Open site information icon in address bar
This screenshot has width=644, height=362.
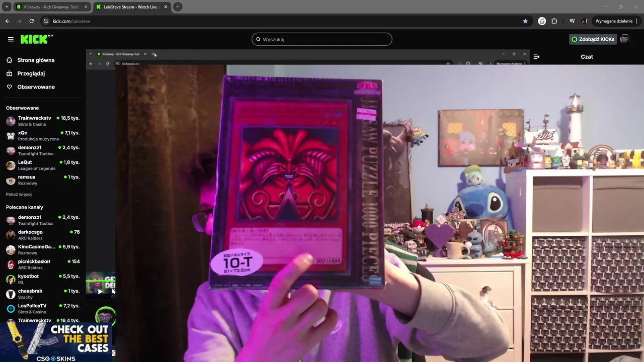click(x=46, y=21)
